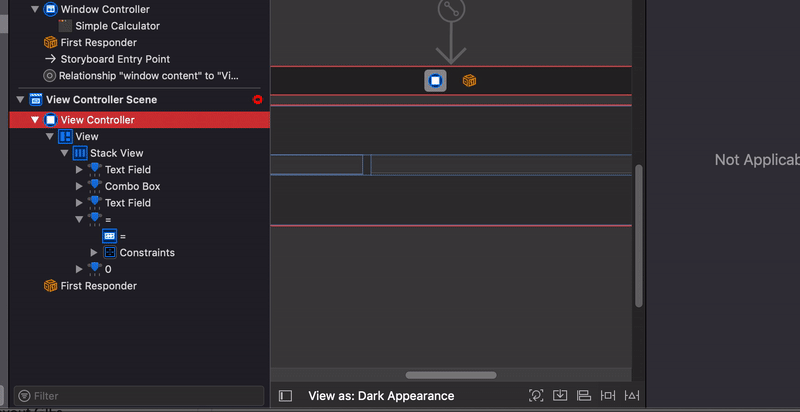Image resolution: width=800 pixels, height=412 pixels.
Task: Click the Constraints icon in outline
Action: click(109, 252)
